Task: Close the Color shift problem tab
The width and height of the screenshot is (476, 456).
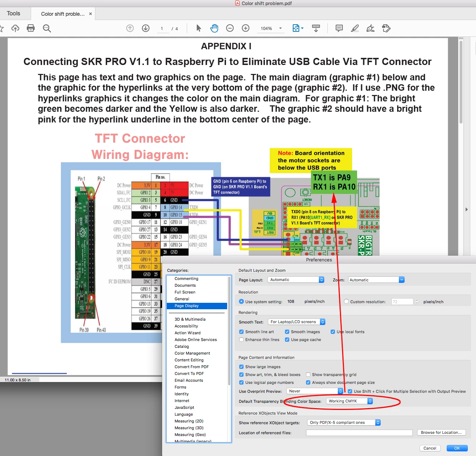Action: (90, 14)
